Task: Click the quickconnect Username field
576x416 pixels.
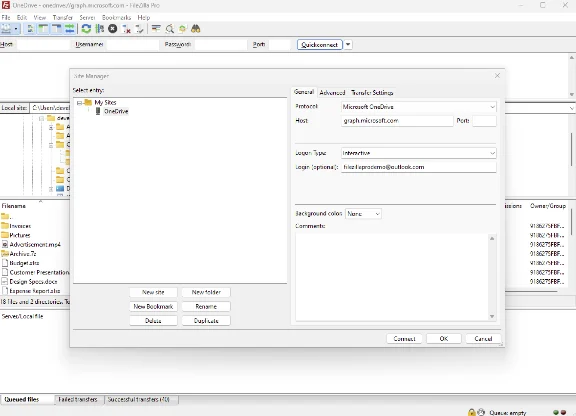Action: tap(133, 44)
